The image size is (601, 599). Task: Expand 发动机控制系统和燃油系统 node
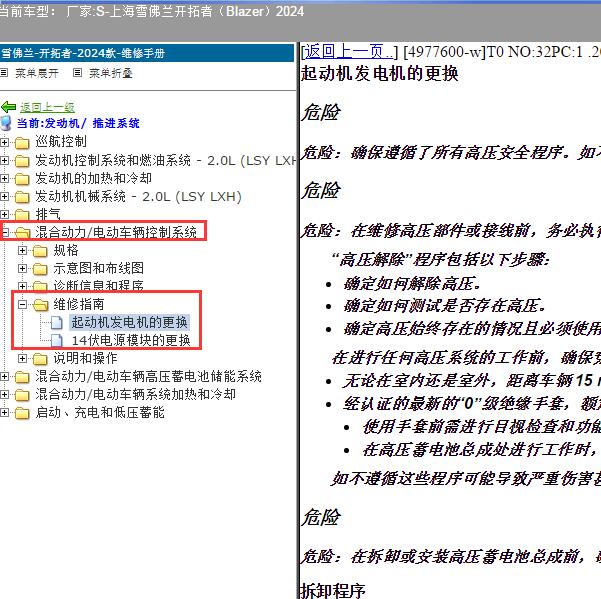tap(4, 161)
